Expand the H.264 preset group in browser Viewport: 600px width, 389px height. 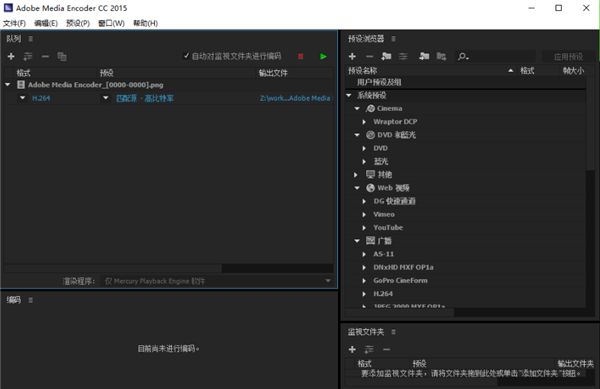click(364, 294)
